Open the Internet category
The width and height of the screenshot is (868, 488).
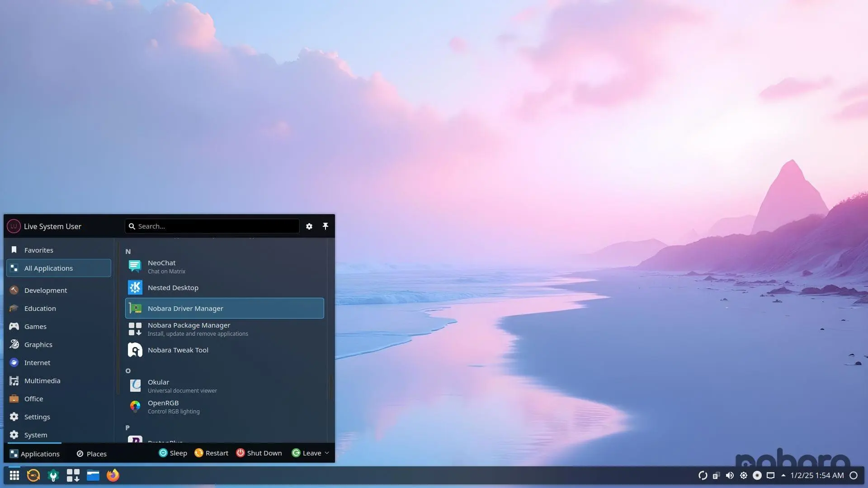click(x=59, y=362)
